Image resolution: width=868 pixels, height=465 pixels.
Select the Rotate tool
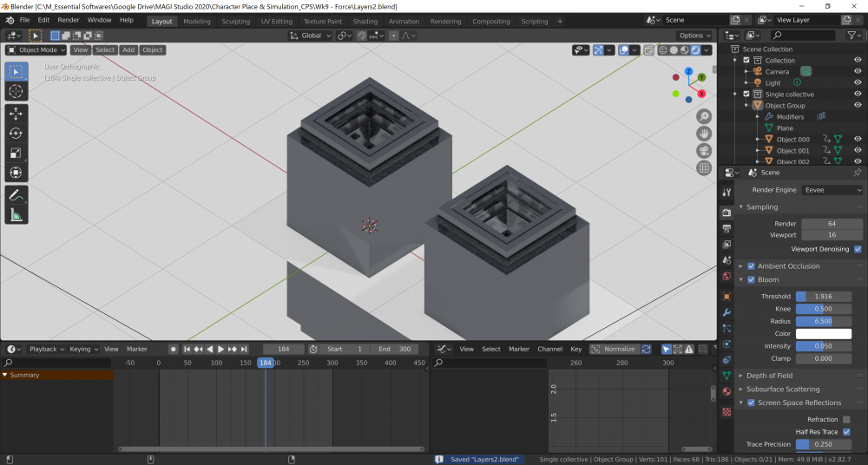click(x=16, y=134)
